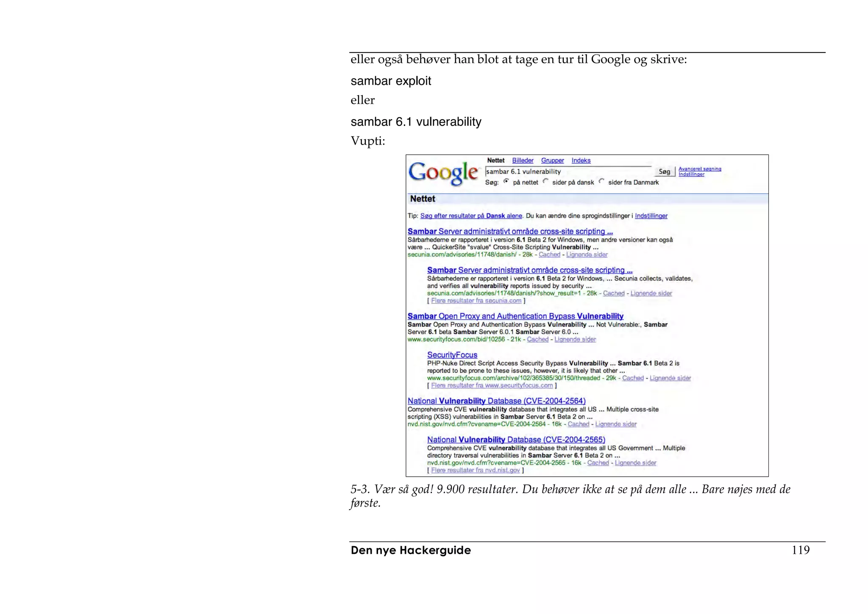Click 'Flere resultater fra secunia.com'
Image resolution: width=868 pixels, height=614 pixels.
pos(476,301)
